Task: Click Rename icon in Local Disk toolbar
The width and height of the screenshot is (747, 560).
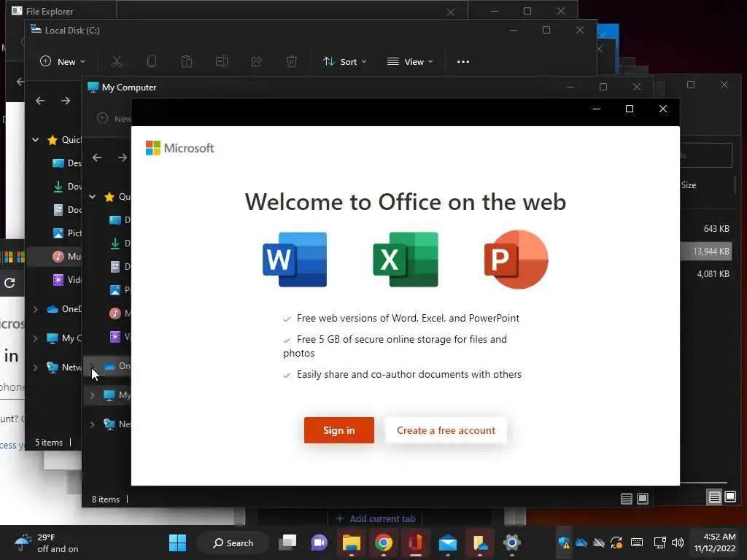Action: [222, 61]
